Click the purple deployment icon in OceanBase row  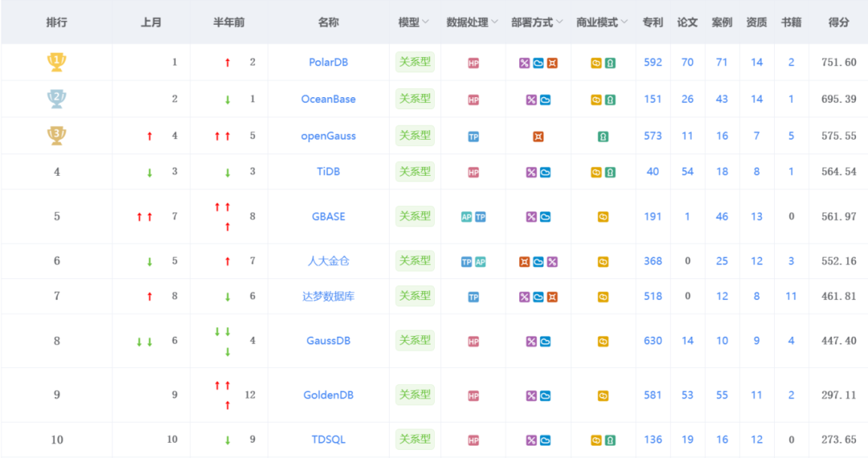click(x=531, y=100)
